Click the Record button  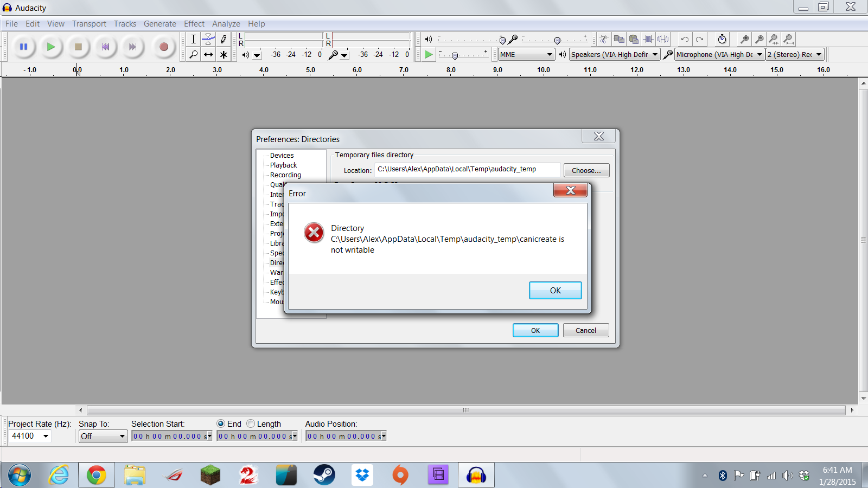click(x=163, y=47)
